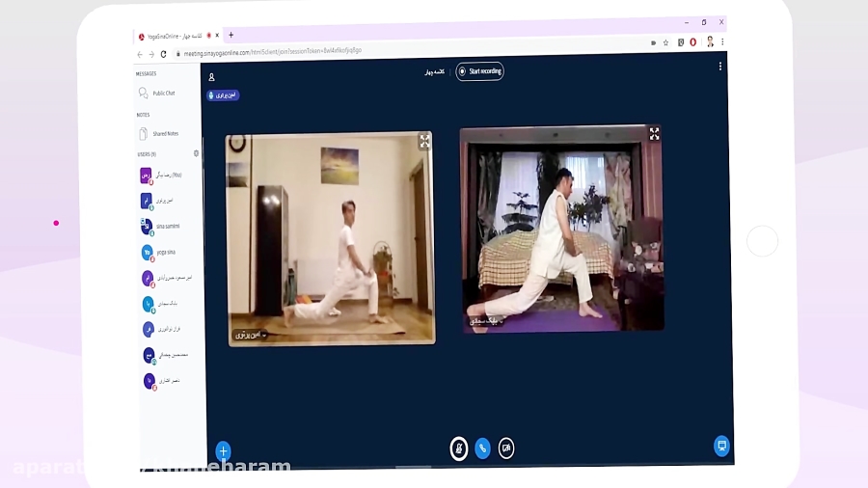This screenshot has width=868, height=488.
Task: Click the browser address bar URL
Action: tap(272, 52)
